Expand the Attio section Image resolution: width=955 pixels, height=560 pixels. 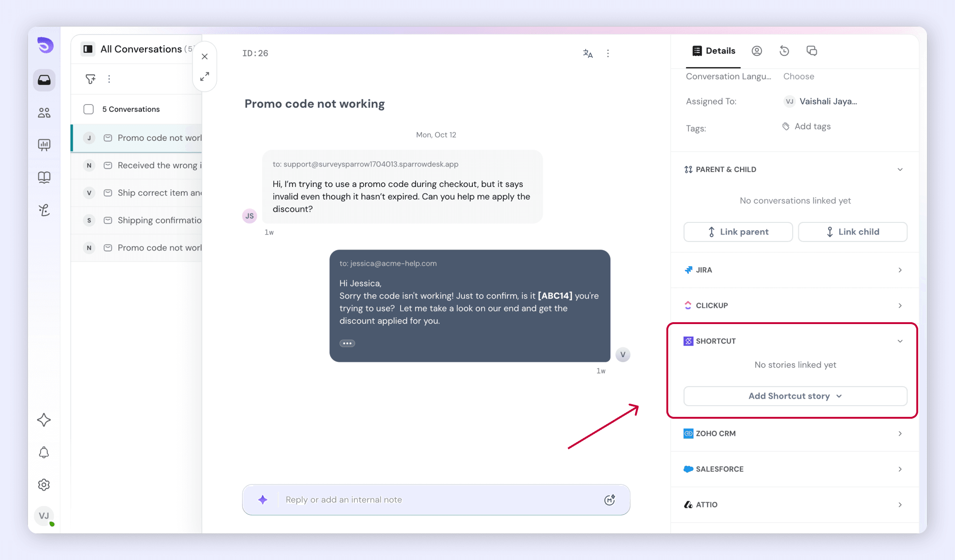pos(900,505)
